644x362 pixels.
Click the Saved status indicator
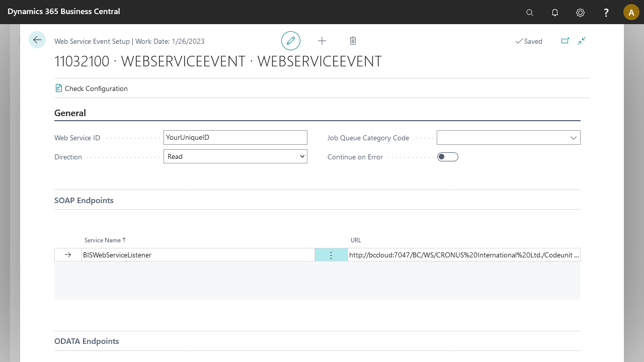tap(529, 41)
